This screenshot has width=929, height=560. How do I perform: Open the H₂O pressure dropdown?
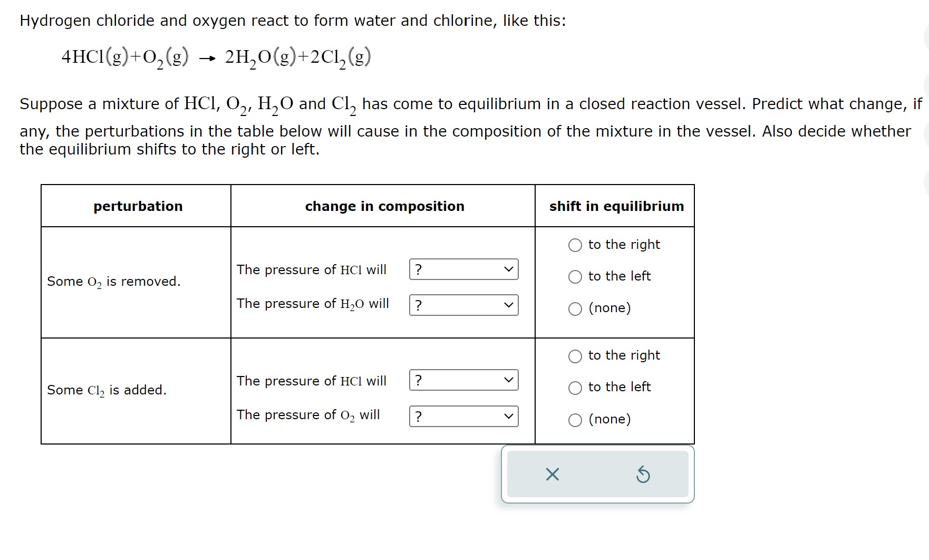pyautogui.click(x=463, y=305)
